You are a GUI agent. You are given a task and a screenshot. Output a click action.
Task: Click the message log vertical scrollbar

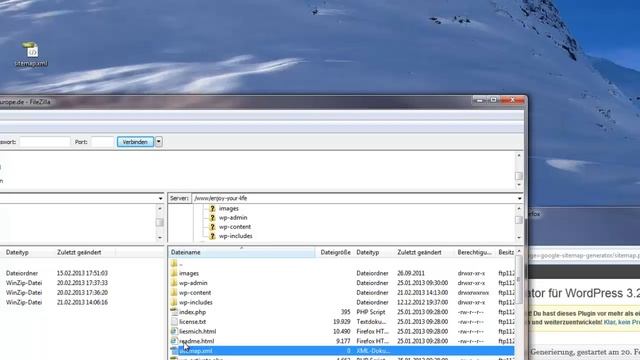(x=519, y=170)
